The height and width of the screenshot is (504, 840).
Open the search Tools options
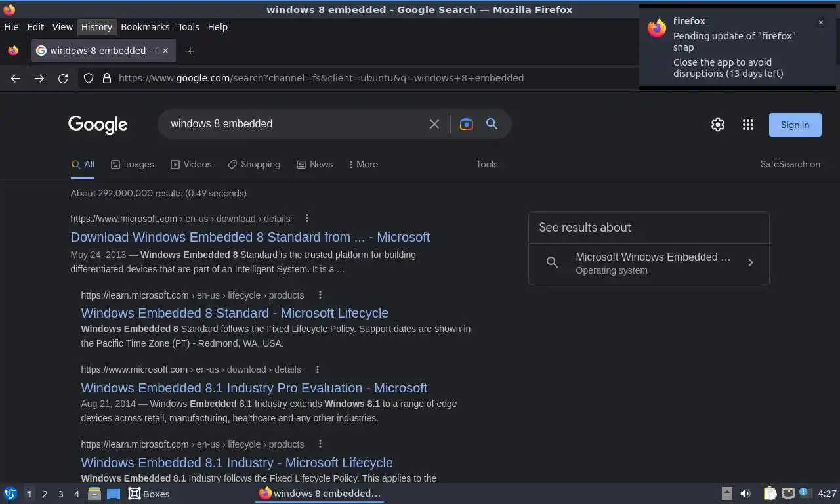pyautogui.click(x=487, y=165)
